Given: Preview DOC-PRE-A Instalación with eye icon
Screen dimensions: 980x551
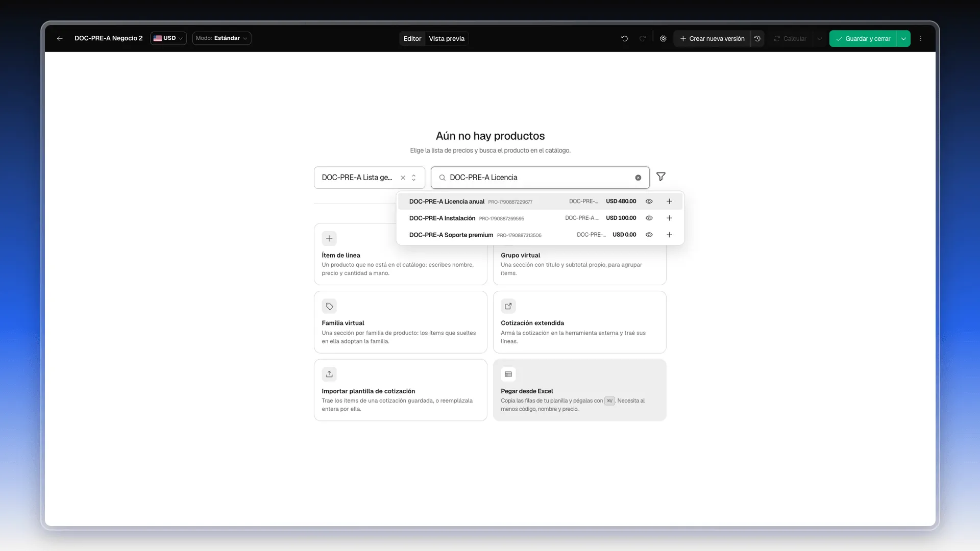Looking at the screenshot, I should tap(649, 218).
